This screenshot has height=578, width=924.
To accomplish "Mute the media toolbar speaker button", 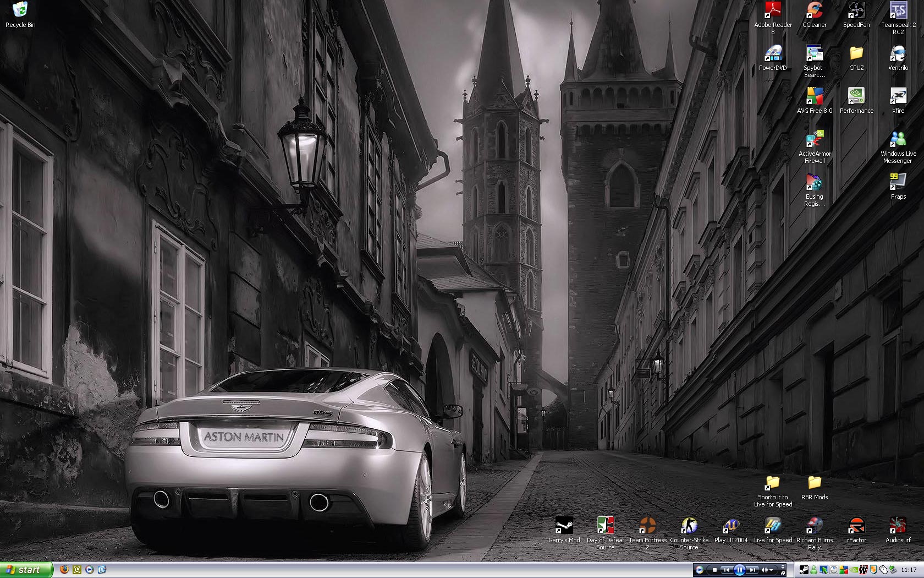I will coord(765,570).
